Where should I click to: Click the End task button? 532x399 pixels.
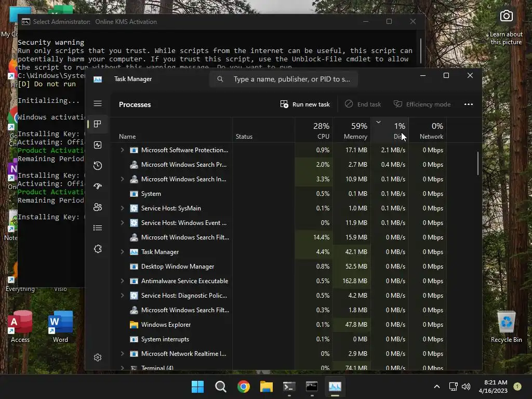point(363,104)
